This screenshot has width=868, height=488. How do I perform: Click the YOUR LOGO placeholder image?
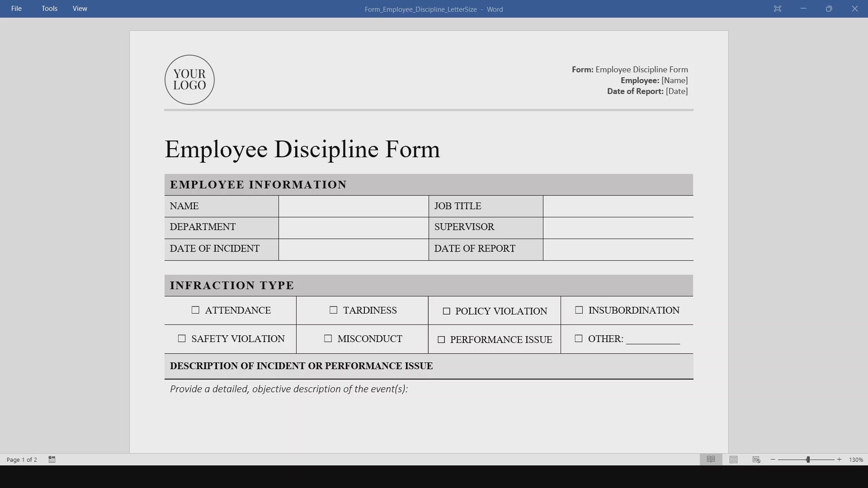point(189,80)
